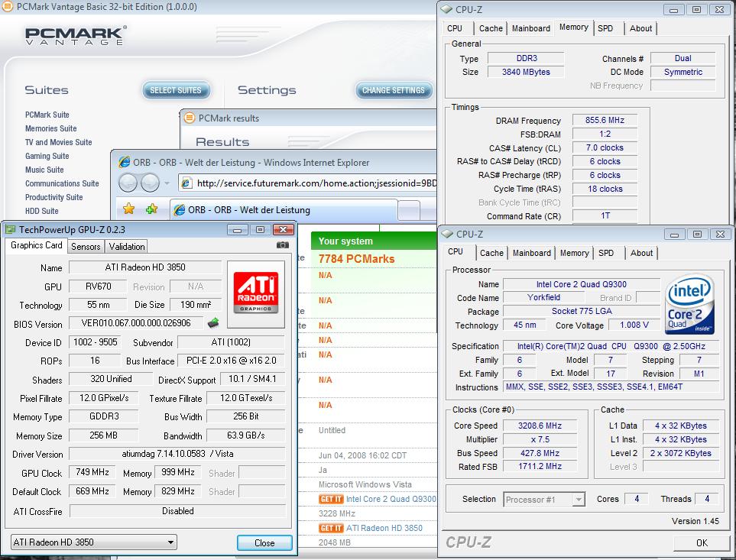
Task: Open the Mainboard tab in the top CPU-Z window
Action: [531, 28]
